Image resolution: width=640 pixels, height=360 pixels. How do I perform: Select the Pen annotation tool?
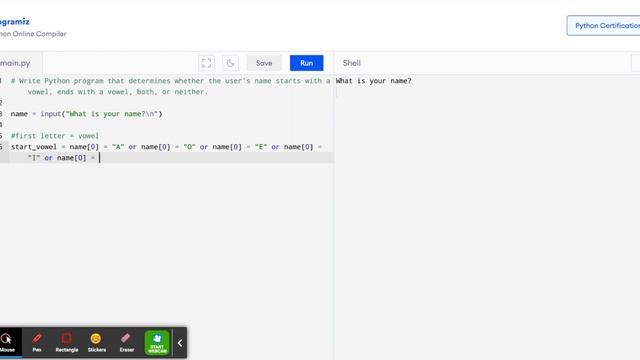[x=37, y=342]
